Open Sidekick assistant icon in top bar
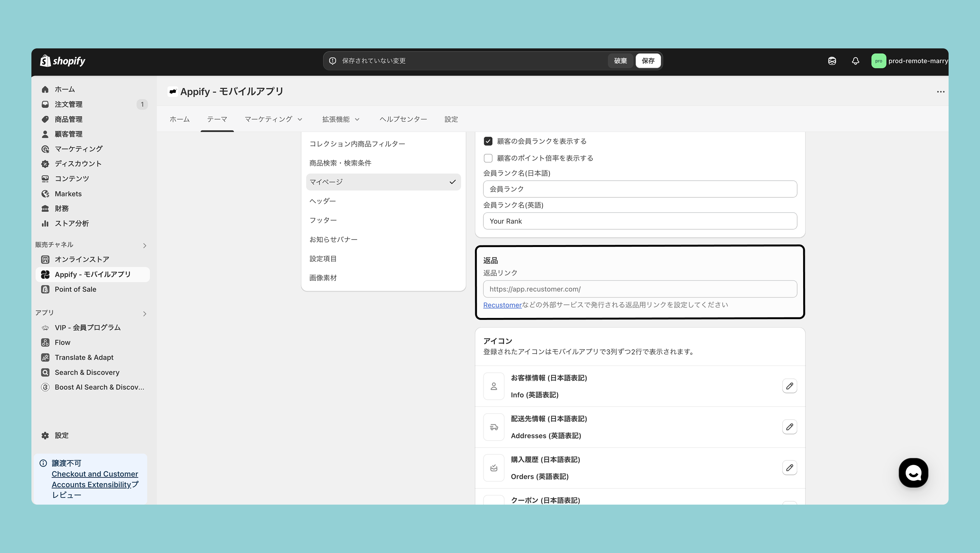The width and height of the screenshot is (980, 553). click(832, 61)
